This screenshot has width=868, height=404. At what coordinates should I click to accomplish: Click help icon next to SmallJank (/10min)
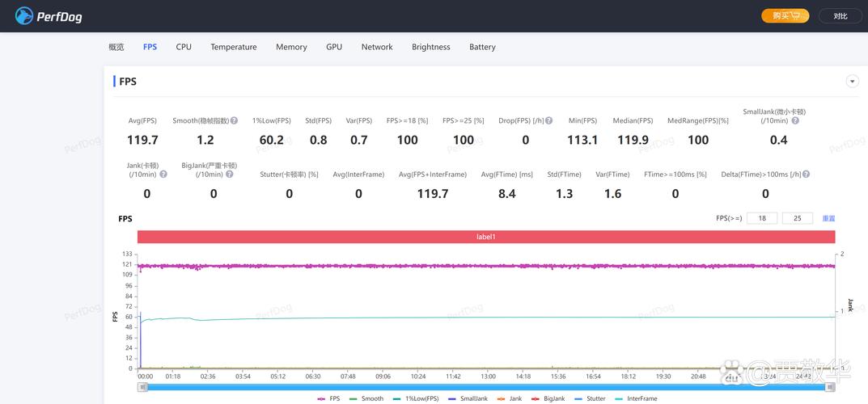[x=795, y=120]
